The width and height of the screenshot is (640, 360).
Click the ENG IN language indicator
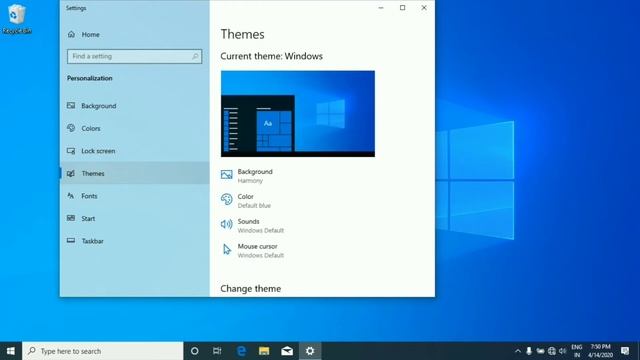tap(577, 351)
